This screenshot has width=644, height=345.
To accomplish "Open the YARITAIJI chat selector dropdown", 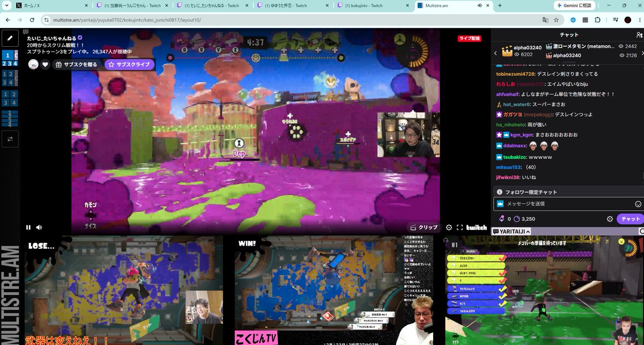I will 512,231.
